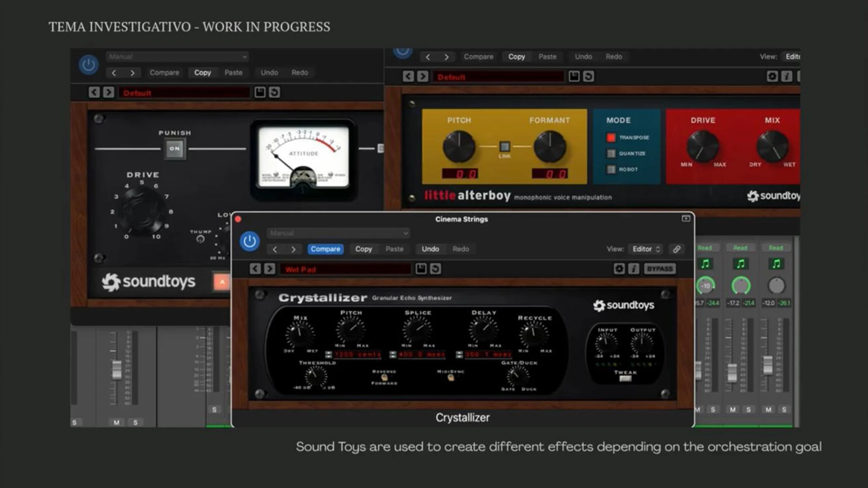Click the Pitch value stepper icon in Crystallizer
Screen dimensions: 868x488
click(329, 355)
